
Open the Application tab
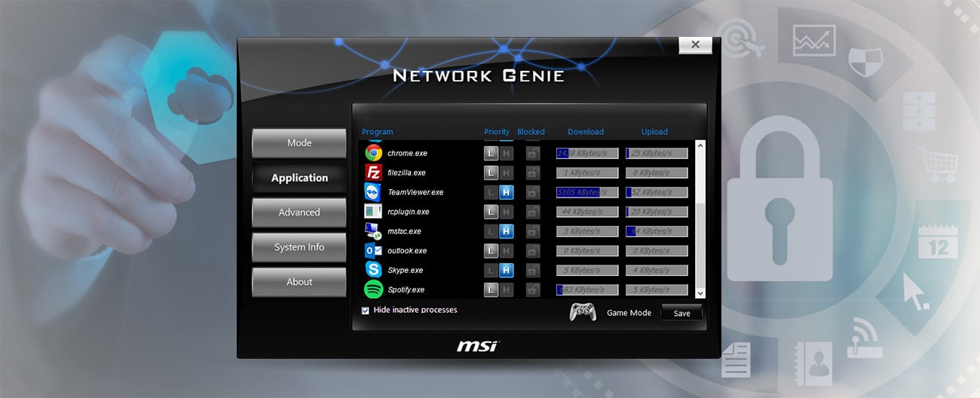click(299, 178)
